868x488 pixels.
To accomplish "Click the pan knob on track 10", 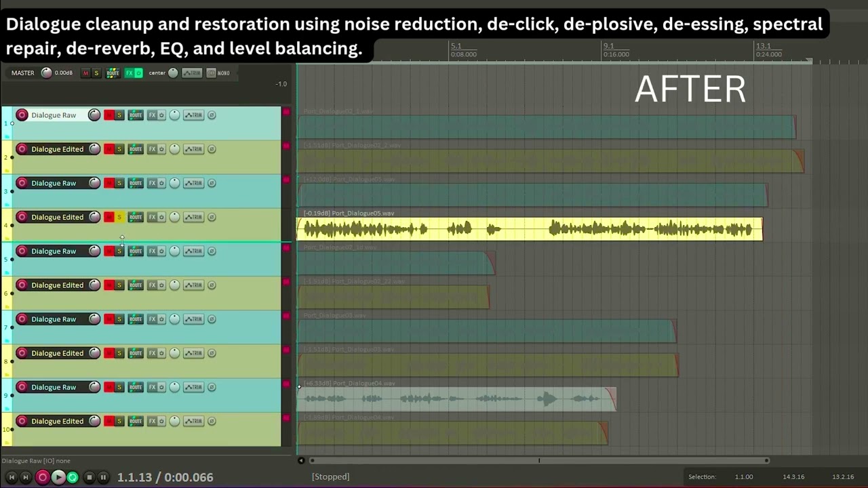I will (x=174, y=421).
